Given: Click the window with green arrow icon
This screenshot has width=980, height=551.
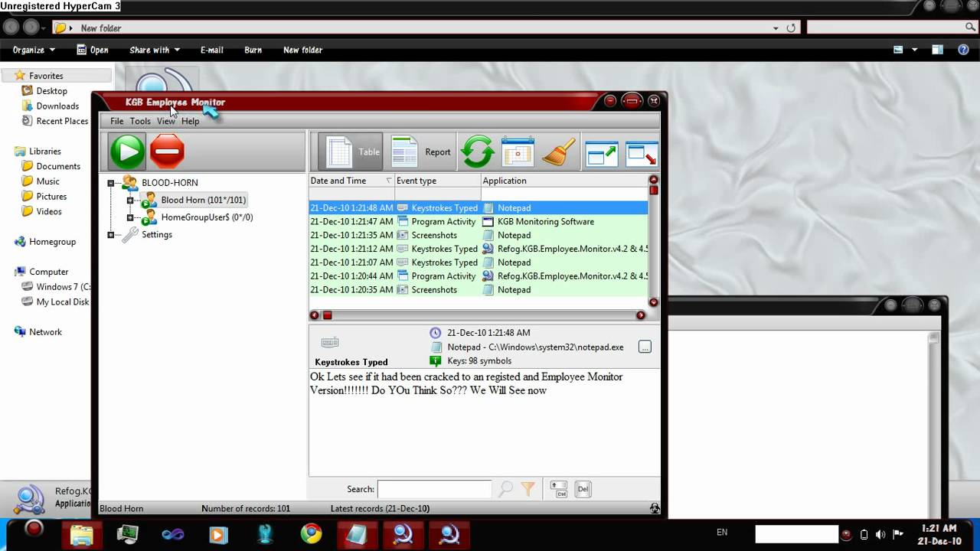Looking at the screenshot, I should 602,152.
